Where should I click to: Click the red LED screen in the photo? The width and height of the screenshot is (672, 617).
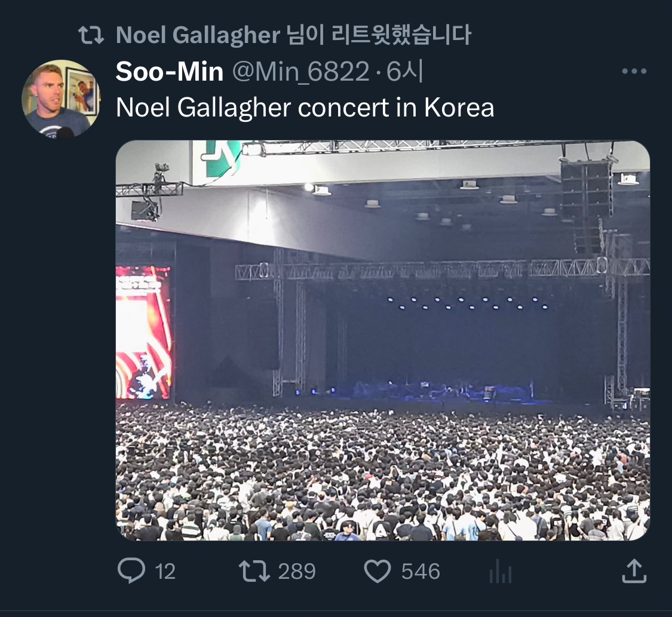tap(143, 332)
